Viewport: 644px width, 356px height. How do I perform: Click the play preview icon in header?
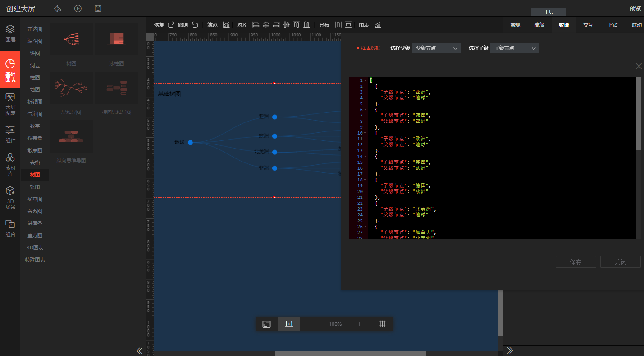pyautogui.click(x=78, y=9)
